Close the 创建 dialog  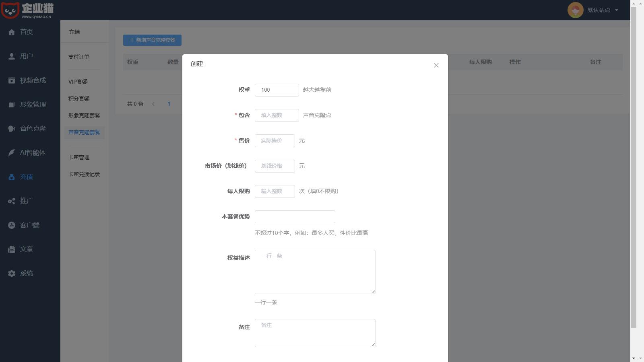pyautogui.click(x=436, y=65)
